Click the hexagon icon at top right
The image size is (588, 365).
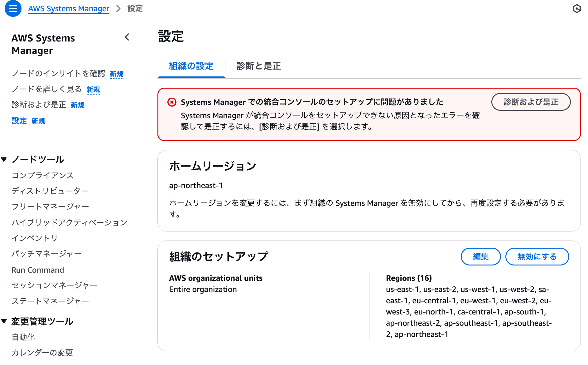click(577, 8)
